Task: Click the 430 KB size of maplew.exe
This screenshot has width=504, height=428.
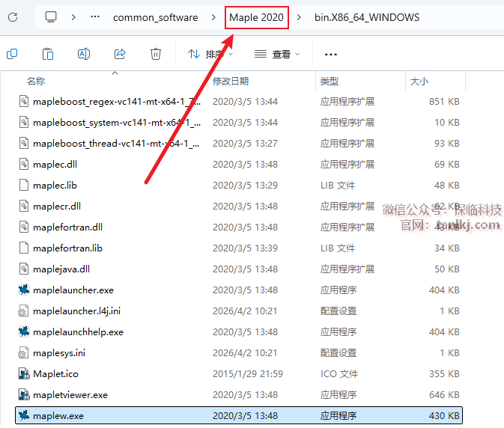Action: [444, 416]
